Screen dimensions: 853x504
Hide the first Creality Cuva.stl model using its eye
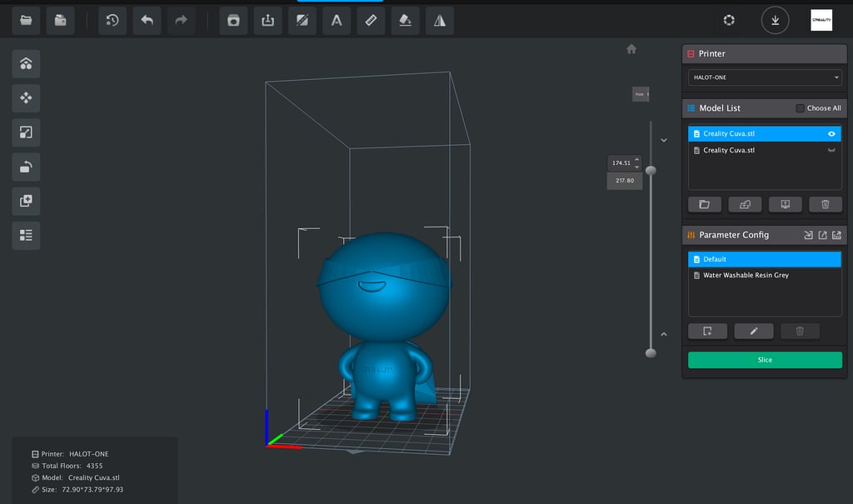coord(831,134)
